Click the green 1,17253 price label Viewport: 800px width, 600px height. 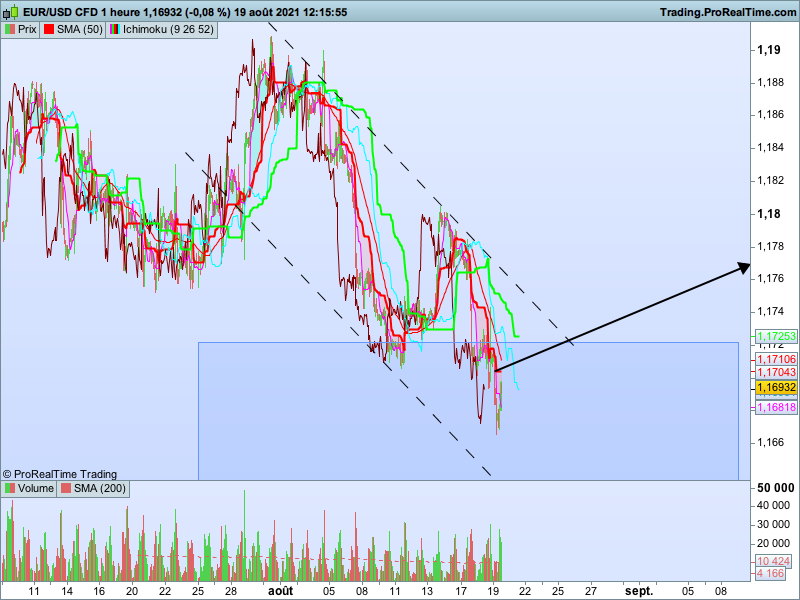point(776,336)
